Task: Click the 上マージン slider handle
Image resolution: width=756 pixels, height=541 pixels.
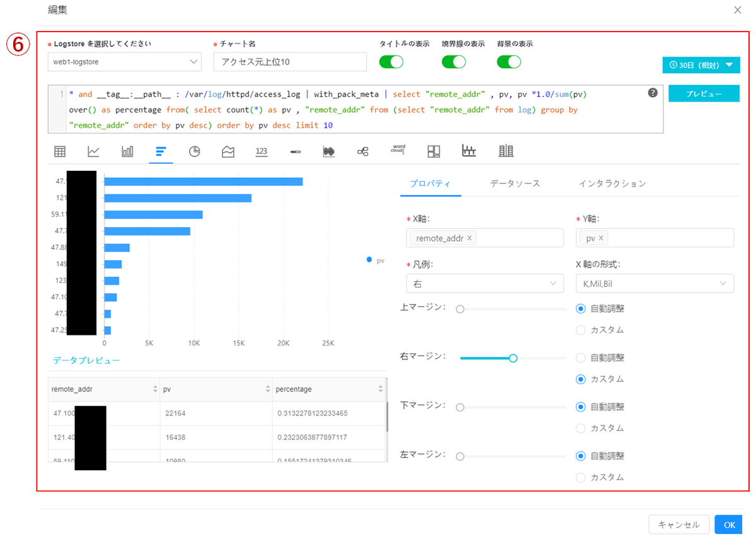Action: [460, 310]
